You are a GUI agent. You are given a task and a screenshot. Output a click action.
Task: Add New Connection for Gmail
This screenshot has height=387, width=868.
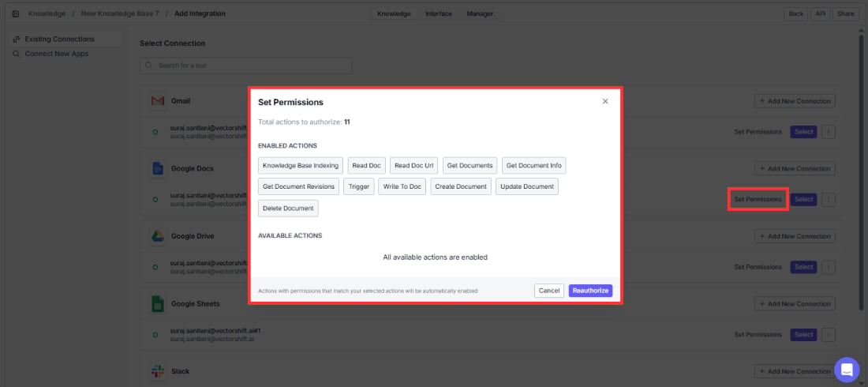(x=795, y=101)
